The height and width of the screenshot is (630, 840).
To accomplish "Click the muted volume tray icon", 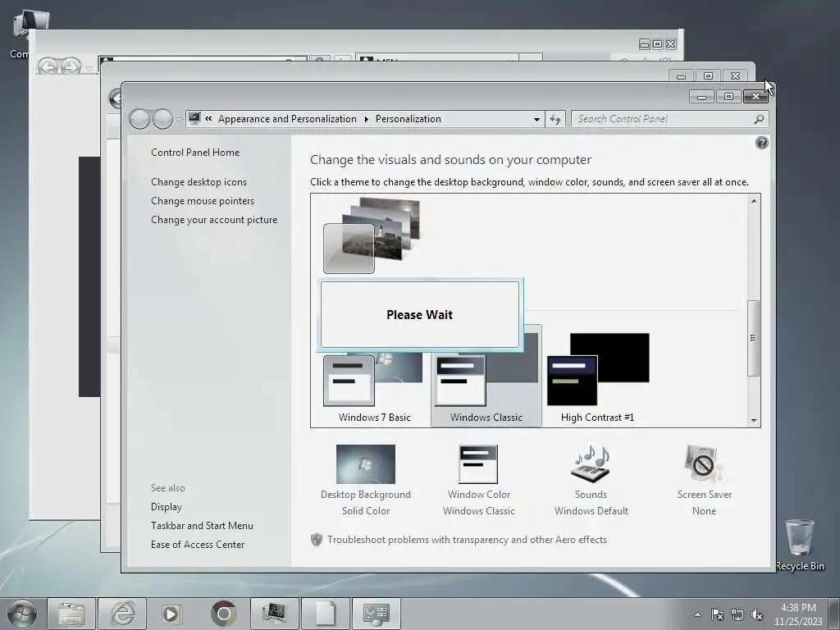I will [x=756, y=614].
